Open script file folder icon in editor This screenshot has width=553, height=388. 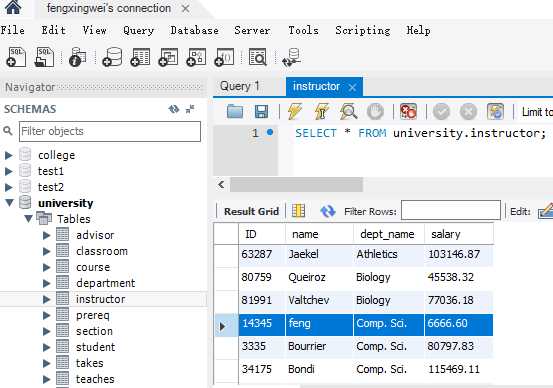tap(235, 112)
